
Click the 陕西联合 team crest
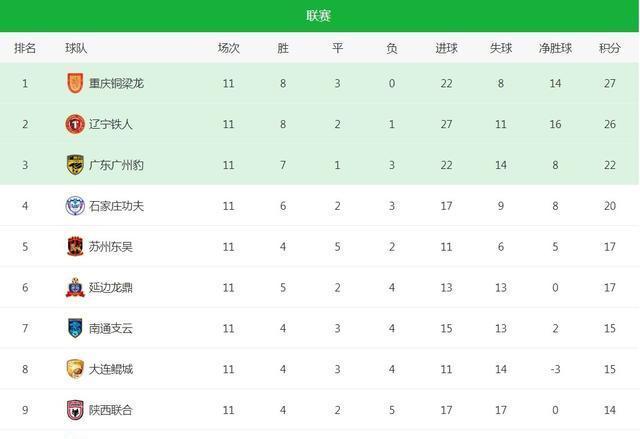(x=75, y=410)
